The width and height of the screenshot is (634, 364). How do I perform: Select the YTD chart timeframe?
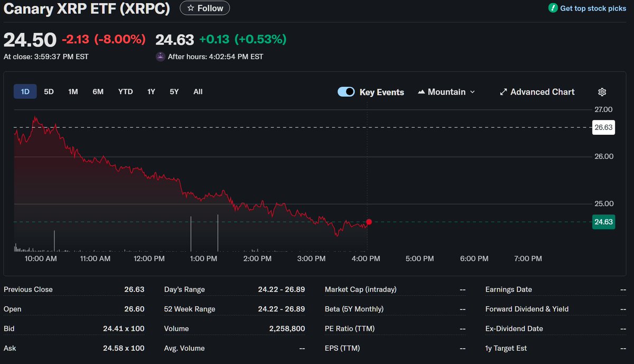click(125, 91)
